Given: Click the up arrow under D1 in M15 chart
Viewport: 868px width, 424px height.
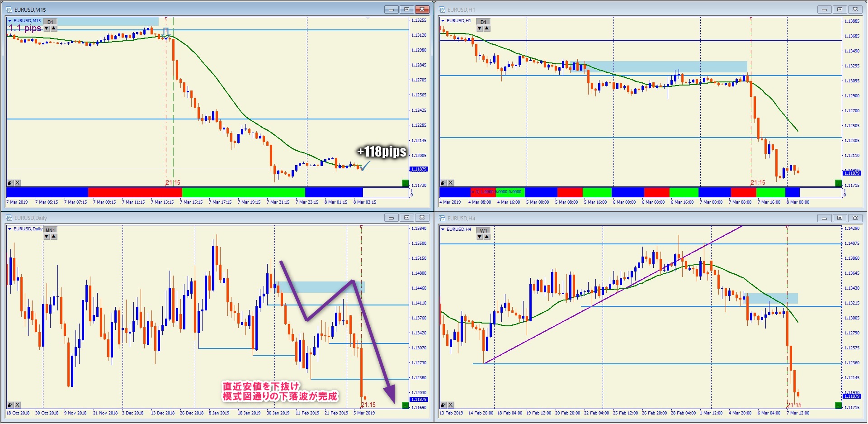Looking at the screenshot, I should 54,28.
